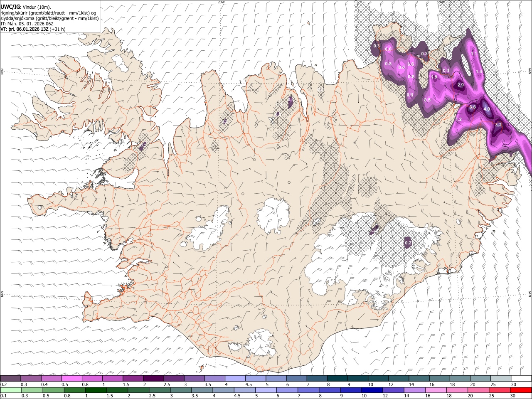The width and height of the screenshot is (532, 399).
Task: Click the 1.1 precipitation value label
Action: pos(474,54)
